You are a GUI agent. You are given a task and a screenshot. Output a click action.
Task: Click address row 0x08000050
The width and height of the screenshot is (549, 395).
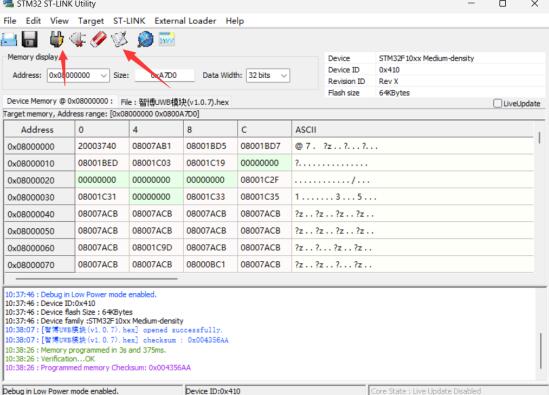[39, 231]
